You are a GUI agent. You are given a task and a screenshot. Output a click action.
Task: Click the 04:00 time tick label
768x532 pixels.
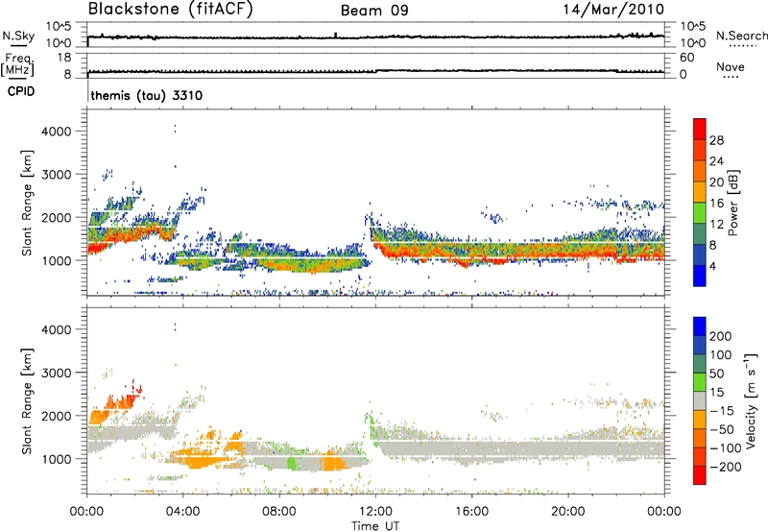point(183,512)
